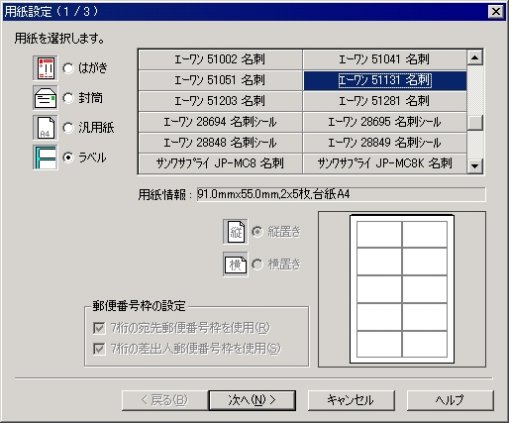Click the キャンセル button
This screenshot has height=423, width=509.
351,400
